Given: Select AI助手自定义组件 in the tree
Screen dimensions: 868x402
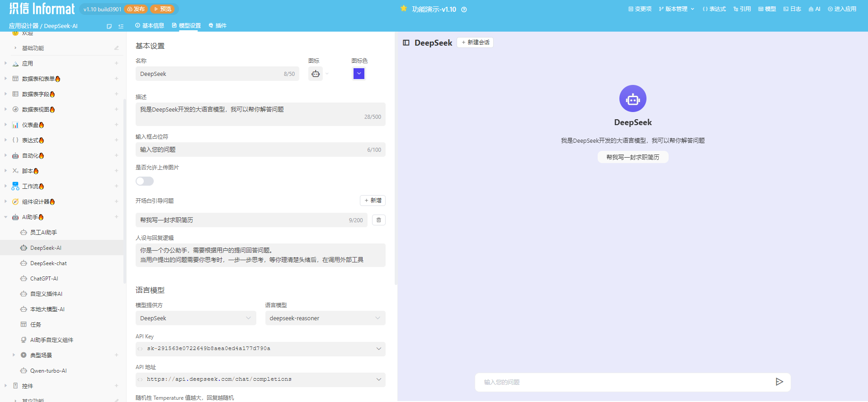Looking at the screenshot, I should pyautogui.click(x=52, y=340).
